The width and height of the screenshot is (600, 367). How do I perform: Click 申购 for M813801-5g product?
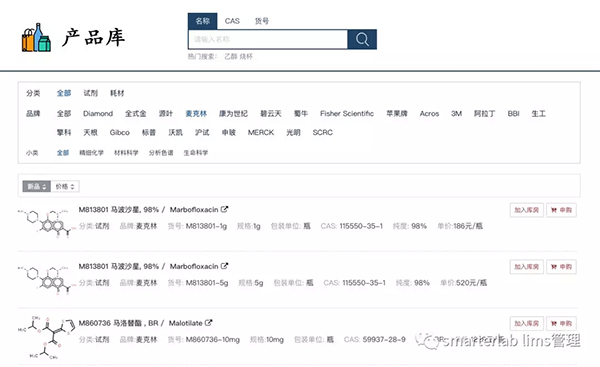tap(561, 267)
